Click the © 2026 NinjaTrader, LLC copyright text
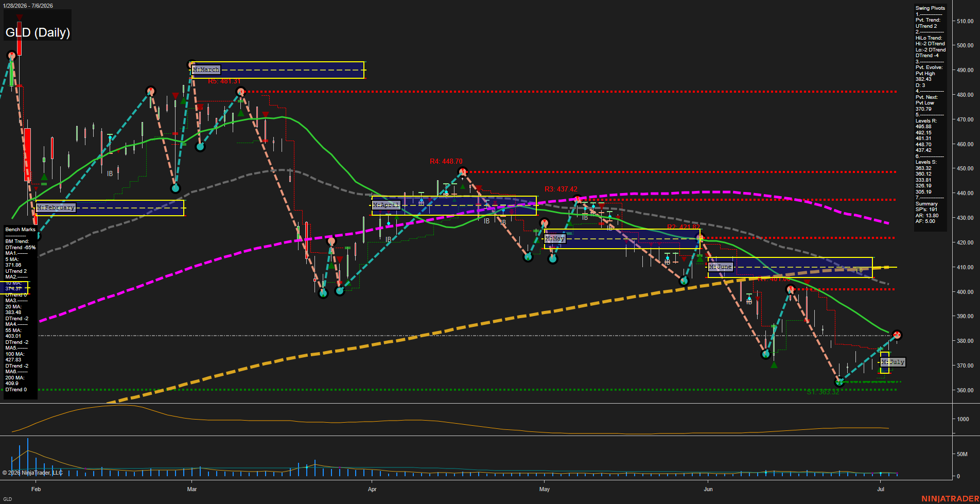This screenshot has height=504, width=980. coord(32,473)
